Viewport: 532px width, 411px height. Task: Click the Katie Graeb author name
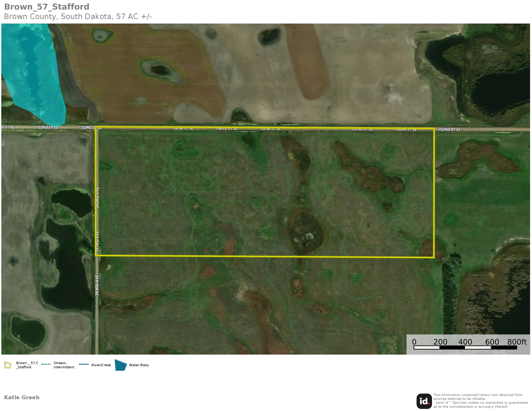point(22,397)
